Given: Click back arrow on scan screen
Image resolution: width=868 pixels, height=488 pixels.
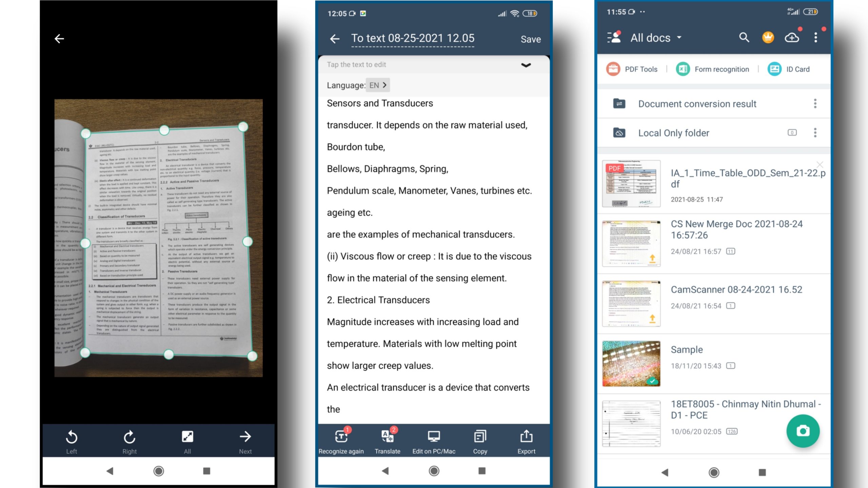Looking at the screenshot, I should [x=59, y=39].
